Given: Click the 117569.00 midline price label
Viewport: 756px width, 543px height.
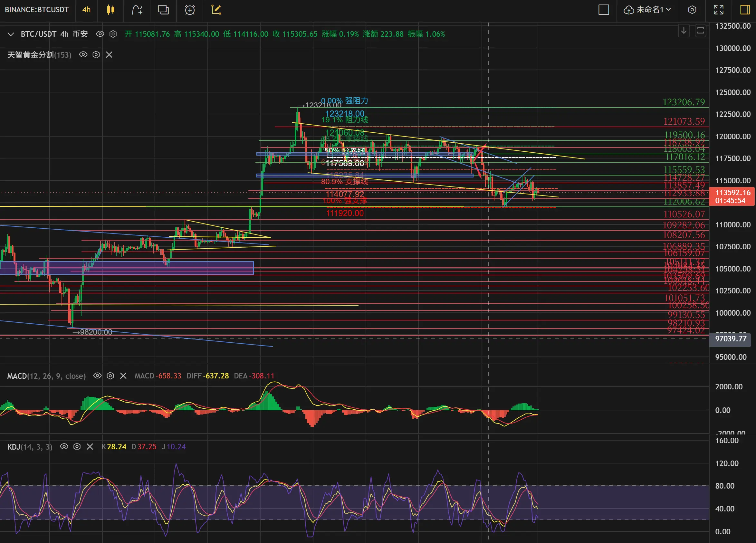Looking at the screenshot, I should tap(345, 163).
